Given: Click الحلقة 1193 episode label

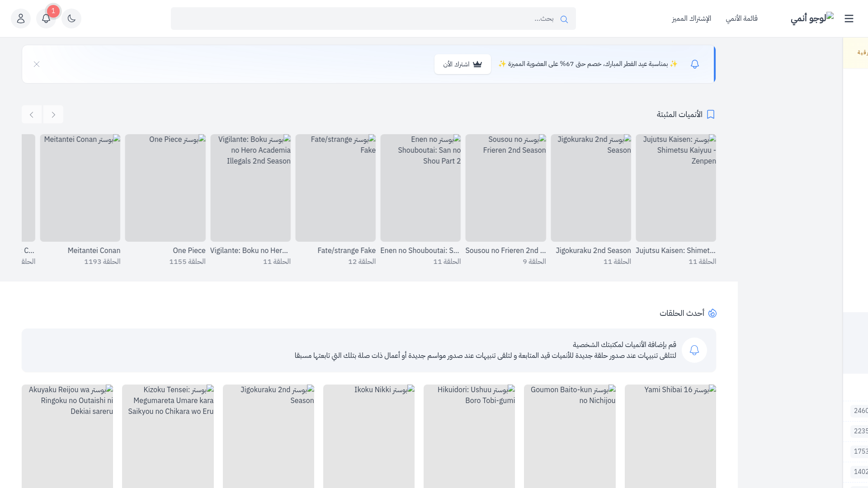Looking at the screenshot, I should pyautogui.click(x=102, y=262).
